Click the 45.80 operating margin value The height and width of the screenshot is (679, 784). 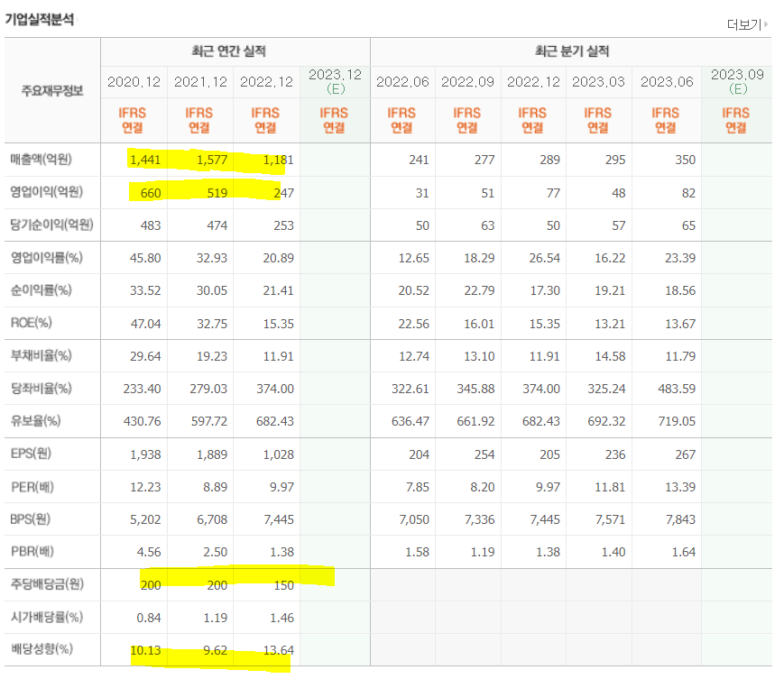(x=145, y=258)
